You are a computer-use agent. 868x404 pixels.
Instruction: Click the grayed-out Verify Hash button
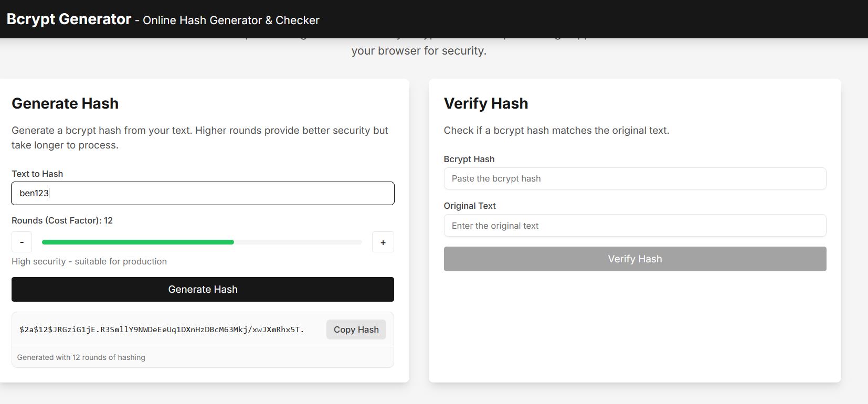point(634,259)
